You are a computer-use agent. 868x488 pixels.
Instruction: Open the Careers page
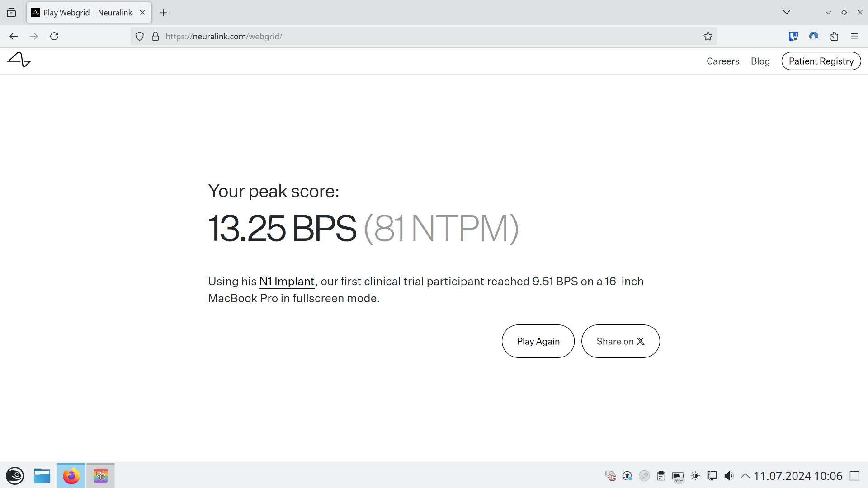coord(723,61)
